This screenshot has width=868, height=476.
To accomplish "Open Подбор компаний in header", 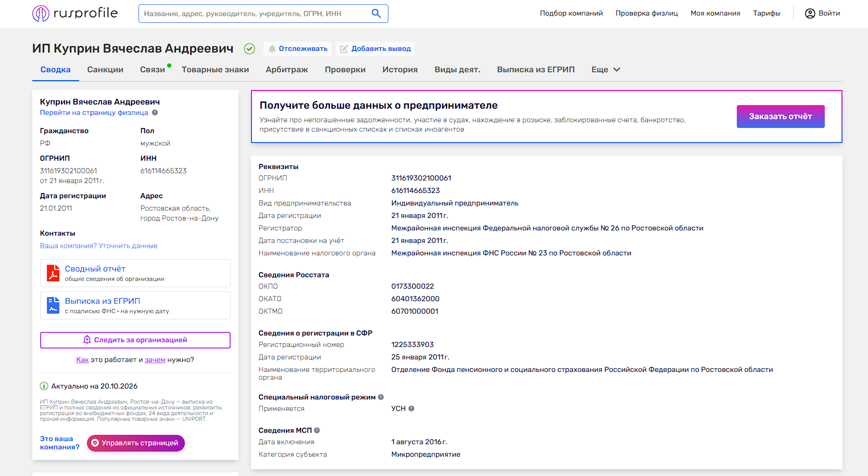I will pyautogui.click(x=571, y=14).
